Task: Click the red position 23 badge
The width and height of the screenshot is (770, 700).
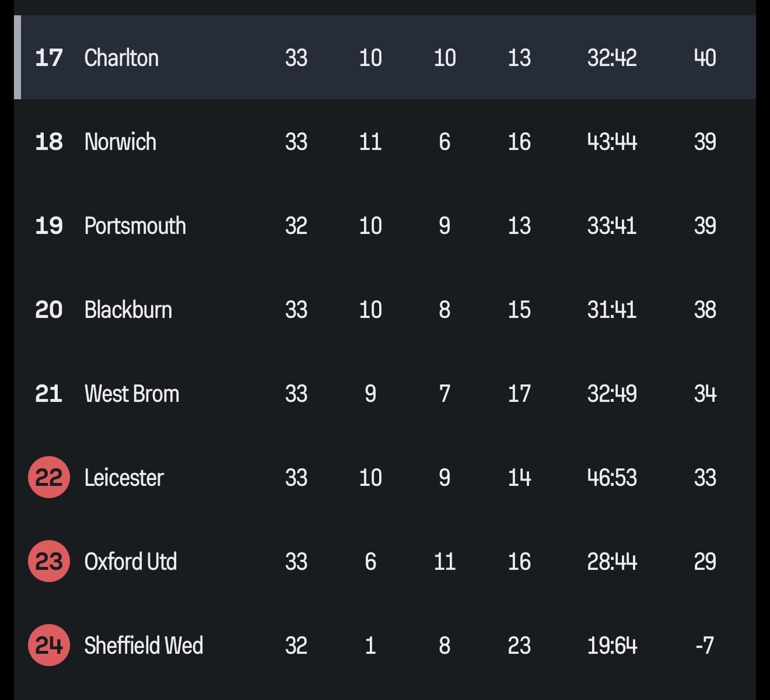Action: point(49,562)
